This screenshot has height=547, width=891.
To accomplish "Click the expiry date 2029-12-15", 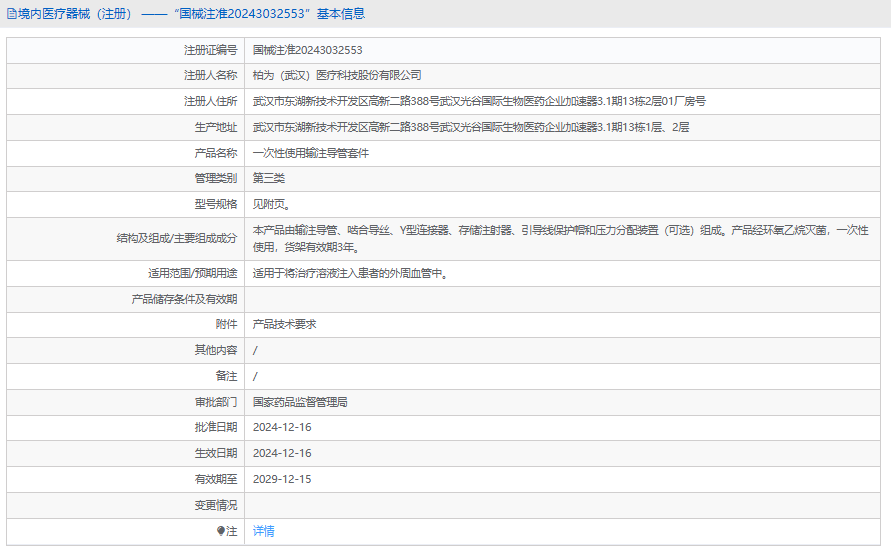I will 282,479.
